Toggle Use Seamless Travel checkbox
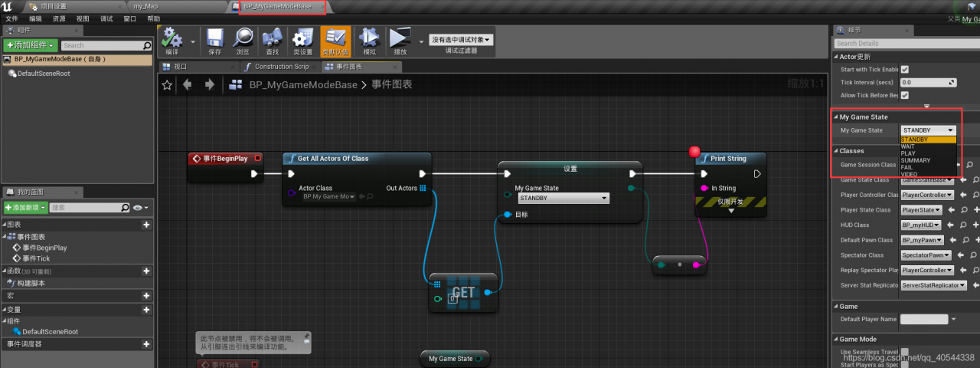Screen dimensions: 980x368 click(904, 352)
